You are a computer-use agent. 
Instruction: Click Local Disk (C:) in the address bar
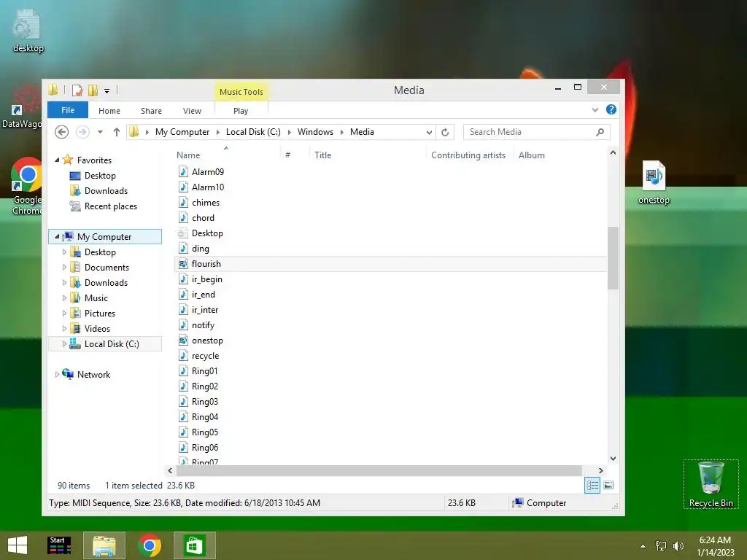pyautogui.click(x=253, y=132)
